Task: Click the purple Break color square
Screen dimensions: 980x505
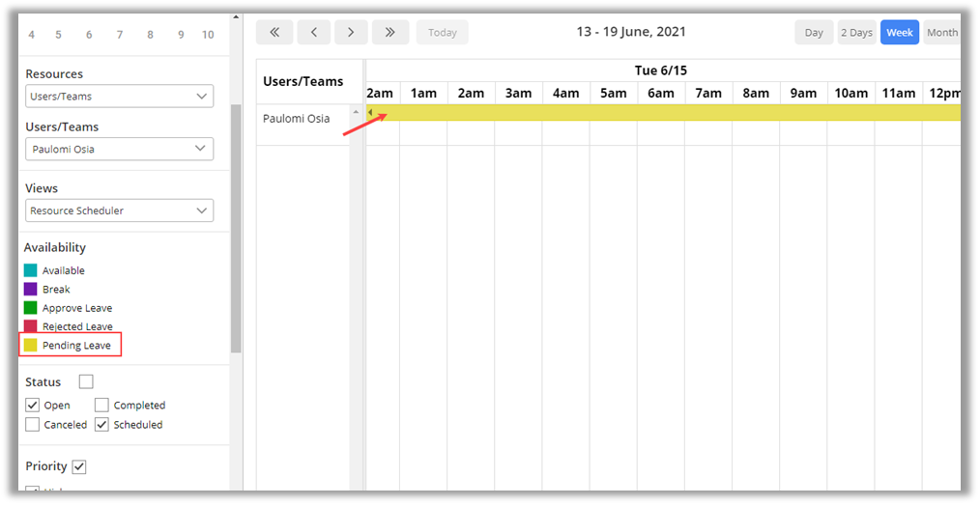Action: (31, 289)
